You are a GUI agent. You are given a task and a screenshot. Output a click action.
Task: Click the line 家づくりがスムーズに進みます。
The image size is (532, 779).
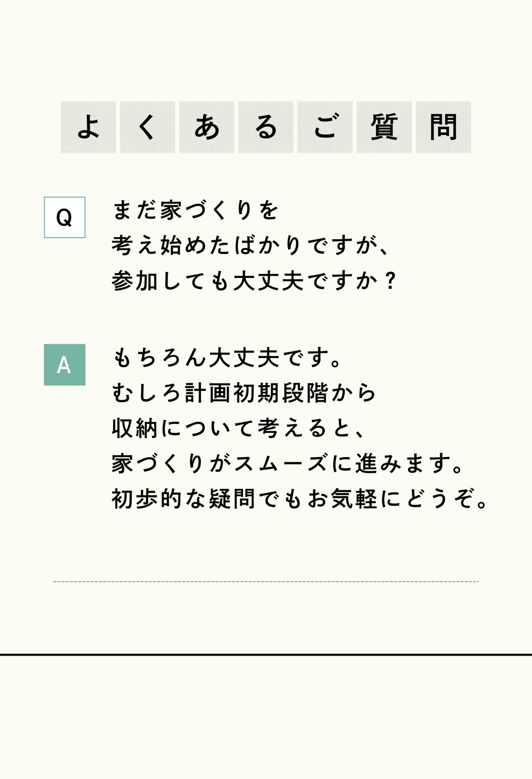click(288, 463)
